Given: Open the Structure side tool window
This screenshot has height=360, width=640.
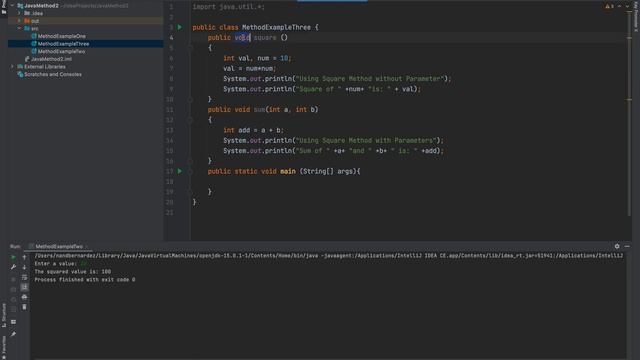Looking at the screenshot, I should [4, 315].
